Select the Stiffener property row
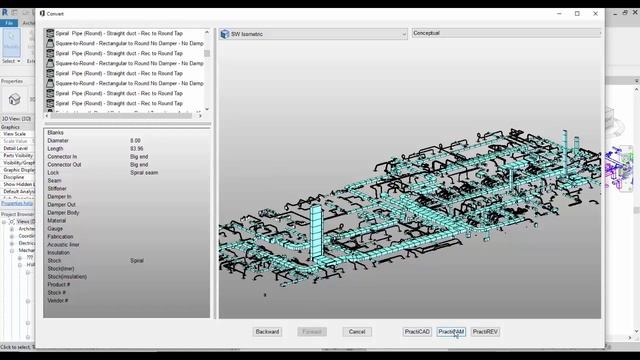640x360 pixels. point(127,189)
